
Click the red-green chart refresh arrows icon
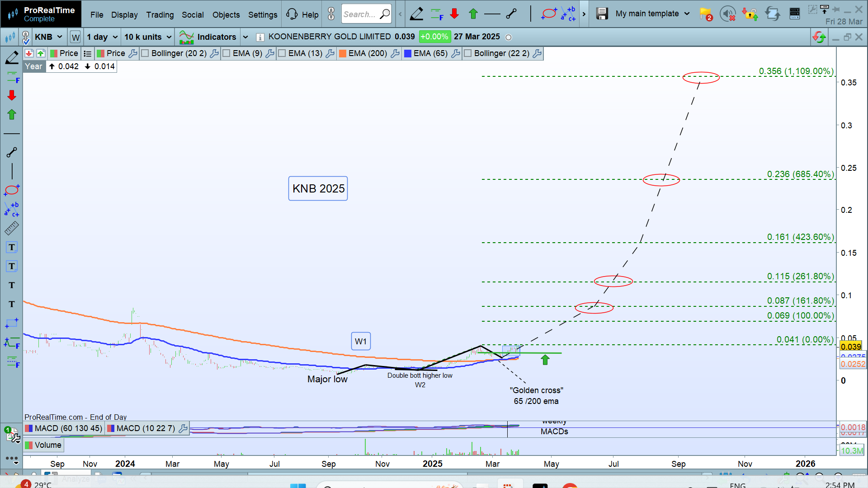point(819,37)
